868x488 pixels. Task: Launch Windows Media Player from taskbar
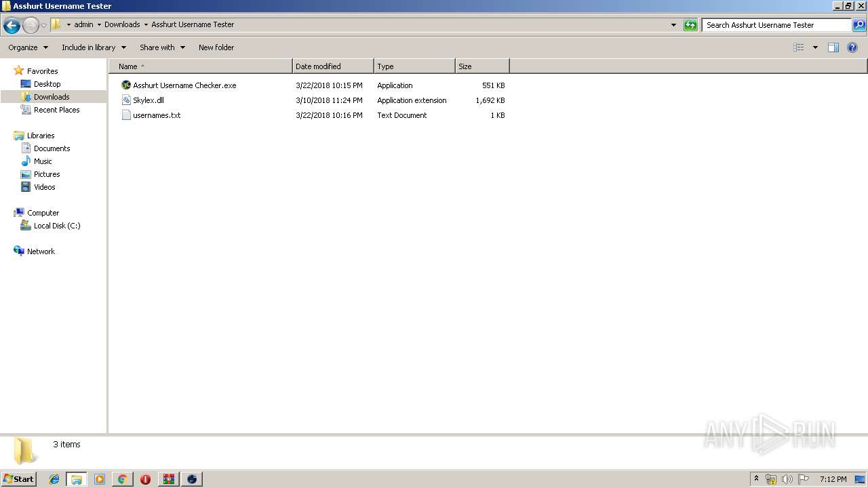[100, 479]
